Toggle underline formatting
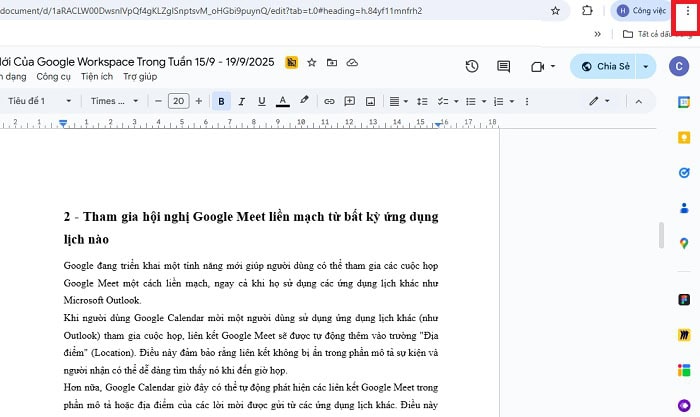This screenshot has height=417, width=700. (x=261, y=101)
